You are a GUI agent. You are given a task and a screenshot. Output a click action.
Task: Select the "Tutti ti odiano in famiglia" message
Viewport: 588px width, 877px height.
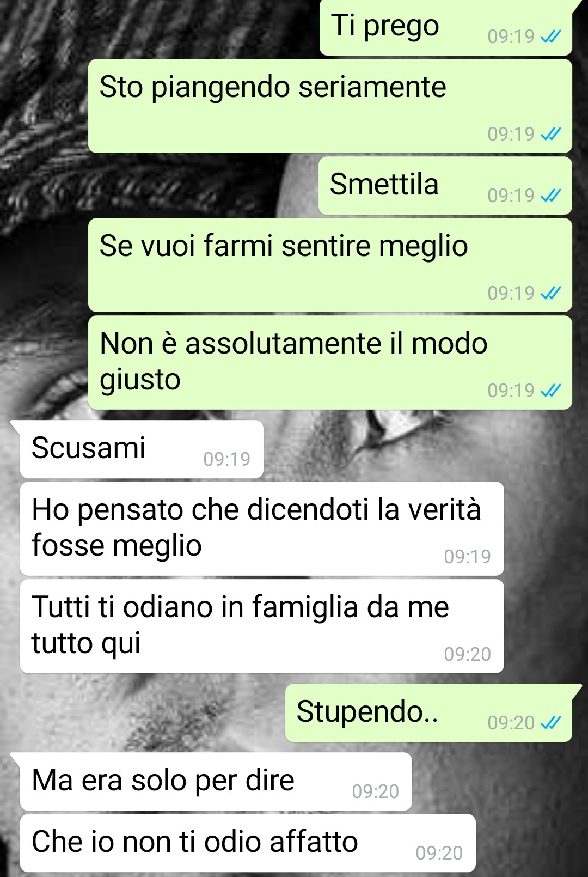click(x=262, y=626)
